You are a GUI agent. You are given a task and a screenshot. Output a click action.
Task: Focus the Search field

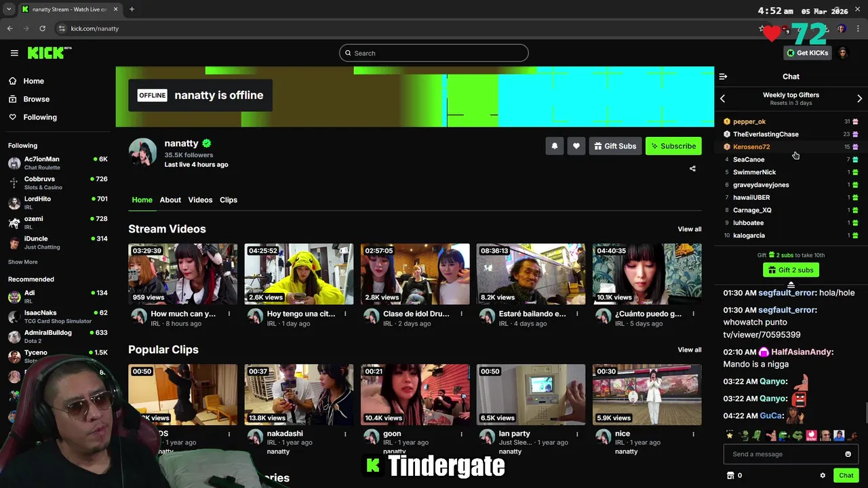(x=434, y=53)
